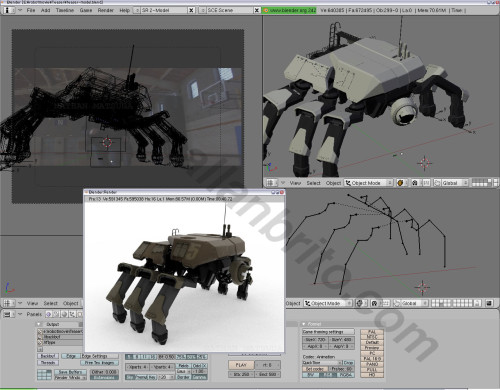This screenshot has height=390, width=500.
Task: Select the Script context icon in buttons header
Action: click(x=57, y=314)
